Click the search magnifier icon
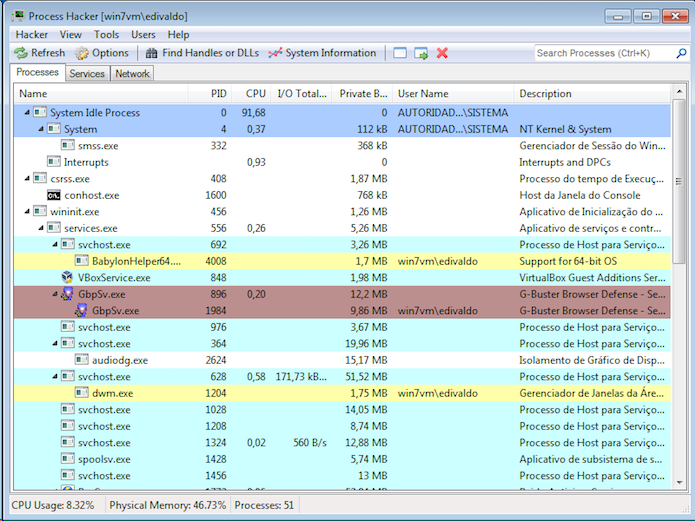This screenshot has height=521, width=695. 681,53
